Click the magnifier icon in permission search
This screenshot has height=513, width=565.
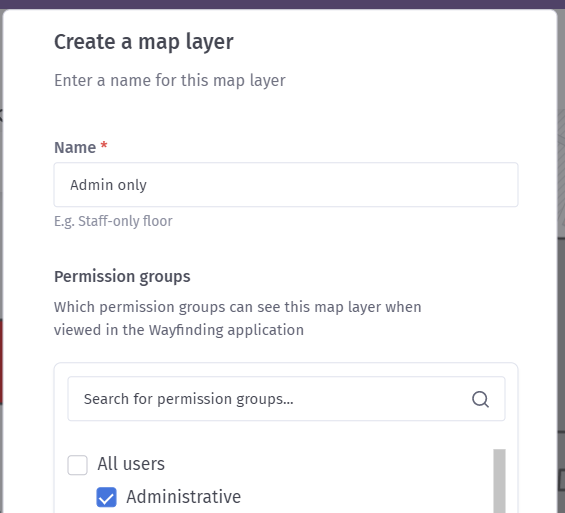[480, 399]
